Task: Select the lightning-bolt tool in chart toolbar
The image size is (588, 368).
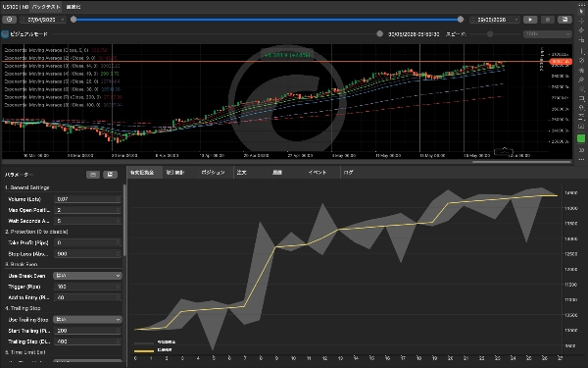Action: 581,30
